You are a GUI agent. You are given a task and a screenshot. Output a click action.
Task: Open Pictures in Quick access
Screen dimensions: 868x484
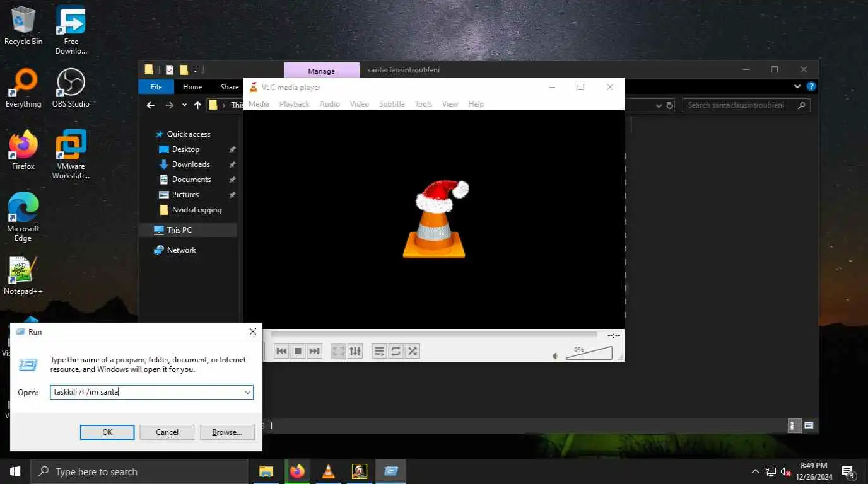click(185, 195)
